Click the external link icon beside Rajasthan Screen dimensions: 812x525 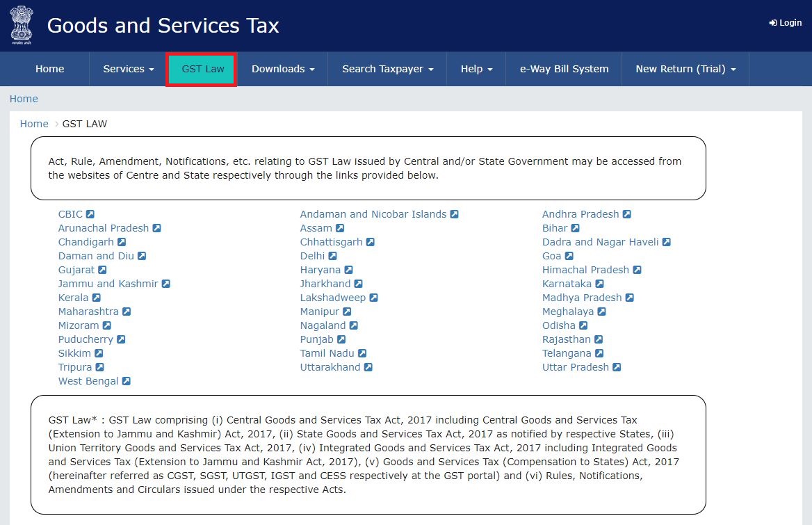(x=598, y=339)
